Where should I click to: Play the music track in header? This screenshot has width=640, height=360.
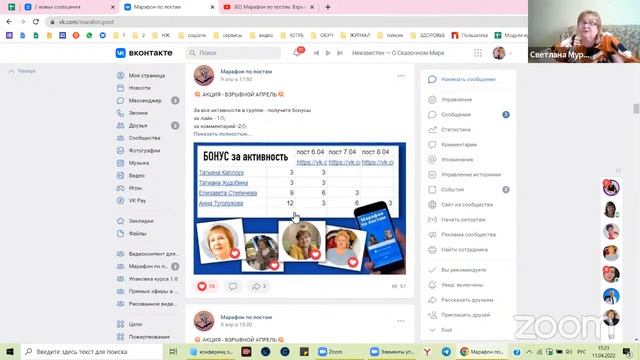(x=328, y=53)
